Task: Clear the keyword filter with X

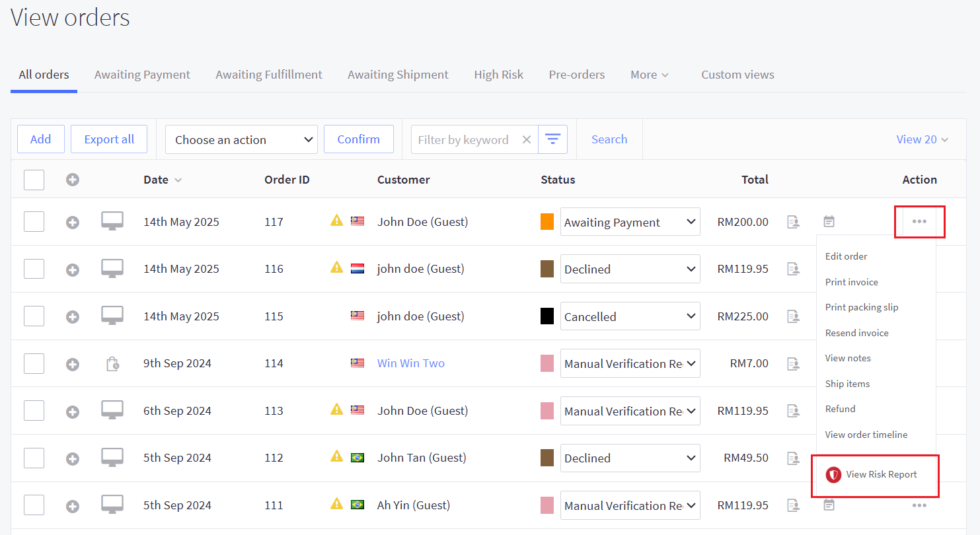Action: [x=527, y=139]
